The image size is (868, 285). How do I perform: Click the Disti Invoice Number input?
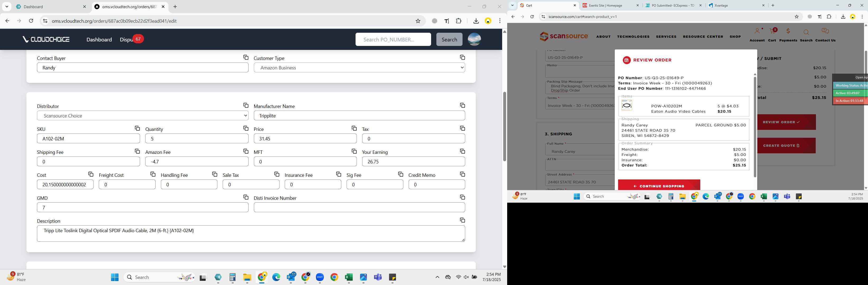[359, 207]
